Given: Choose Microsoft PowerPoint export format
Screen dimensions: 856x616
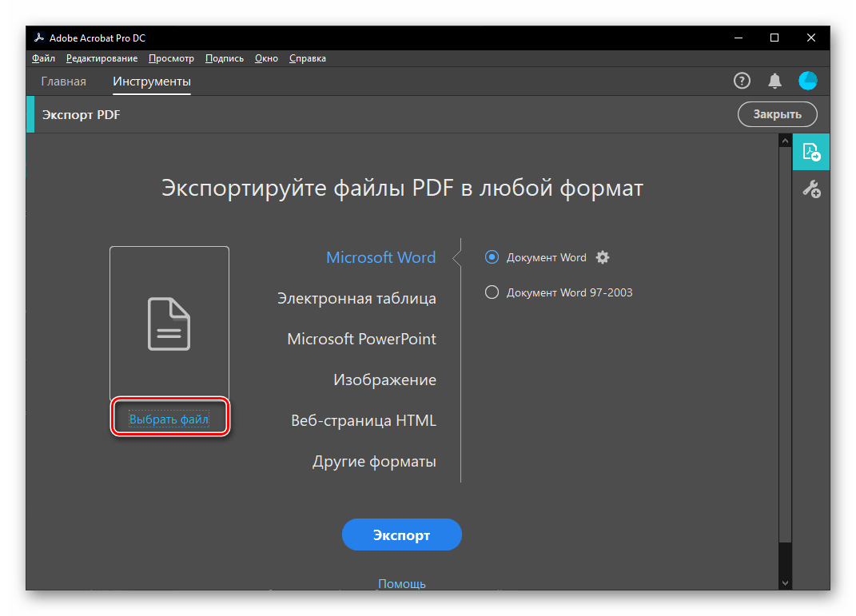Looking at the screenshot, I should (x=361, y=339).
